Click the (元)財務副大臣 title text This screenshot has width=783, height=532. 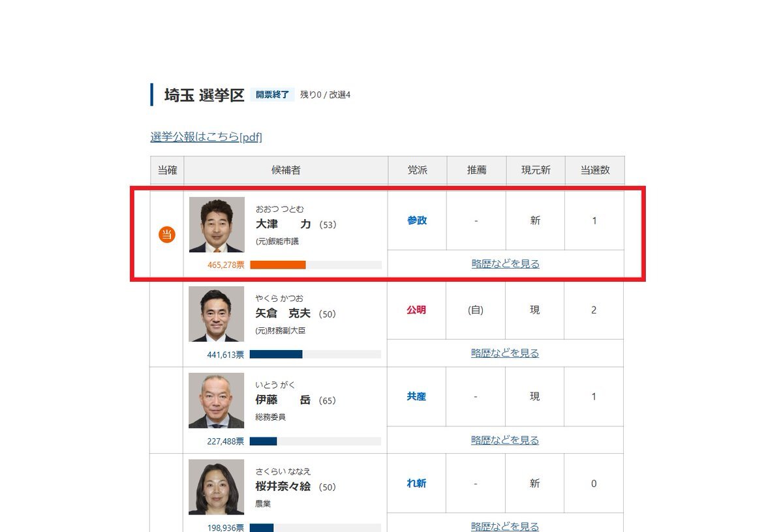[x=281, y=331]
